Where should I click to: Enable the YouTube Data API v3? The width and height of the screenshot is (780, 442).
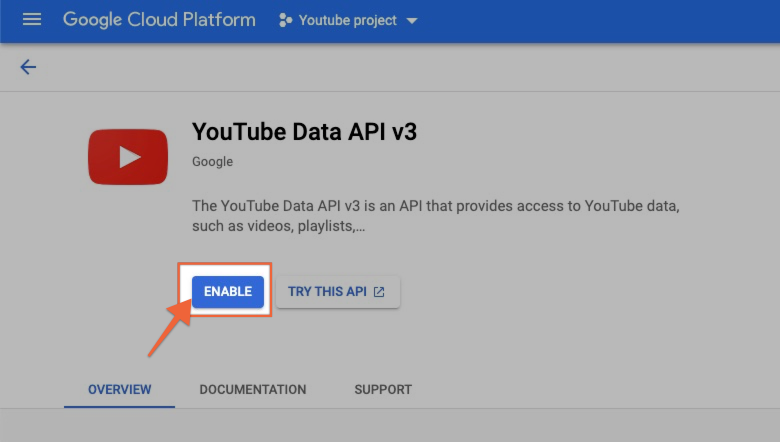(x=228, y=292)
